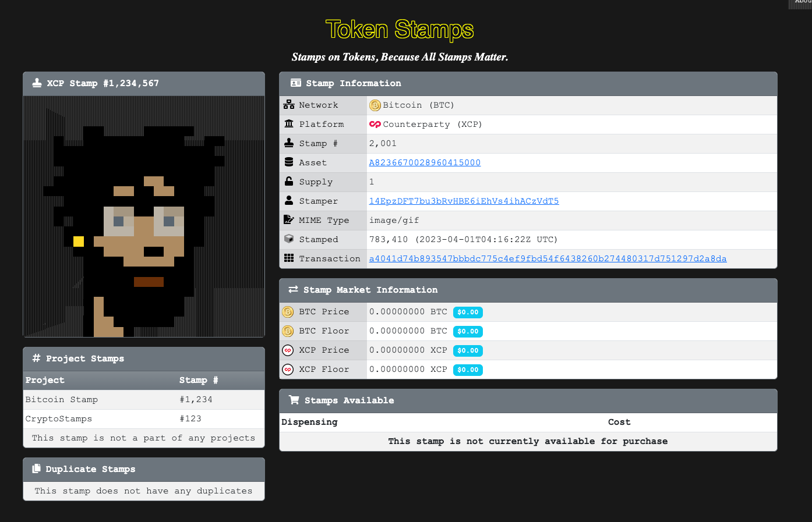Click the Counterparty logo beside Counterparty (XCP)
This screenshot has width=812, height=522.
(x=375, y=124)
